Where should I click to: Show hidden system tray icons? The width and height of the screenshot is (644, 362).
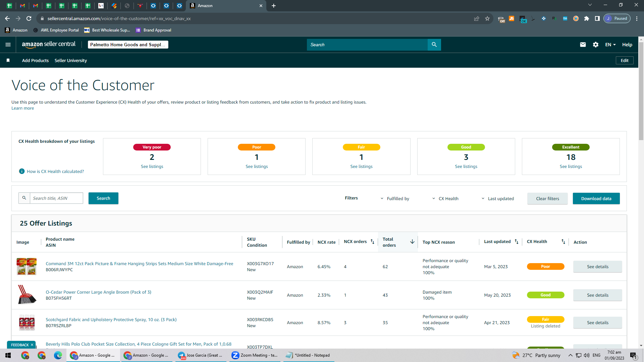pyautogui.click(x=570, y=355)
